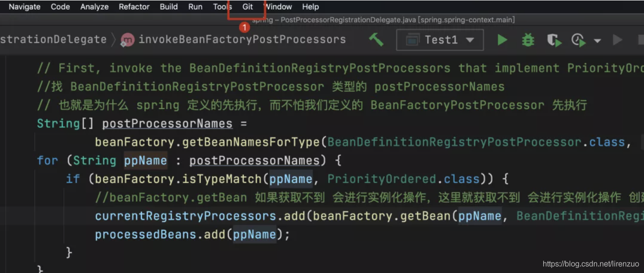Open the Tools menu
The width and height of the screenshot is (644, 273).
point(223,7)
